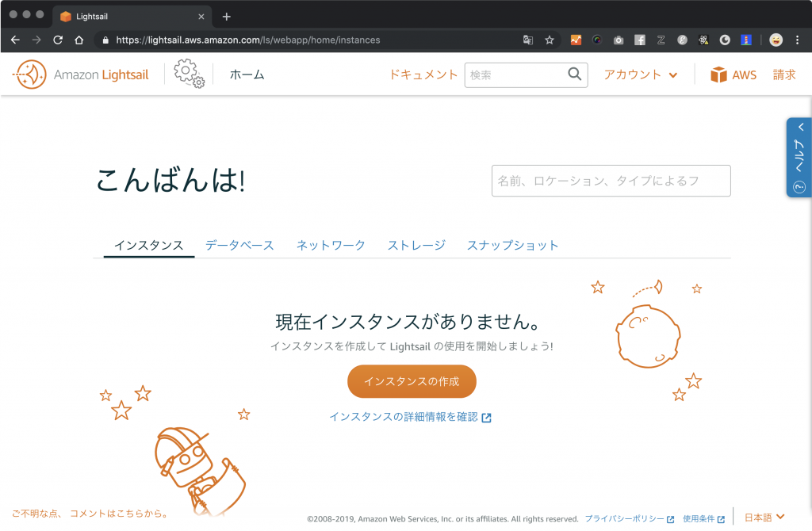This screenshot has height=531, width=812.
Task: Close the Lightsail browser tab
Action: click(x=201, y=17)
